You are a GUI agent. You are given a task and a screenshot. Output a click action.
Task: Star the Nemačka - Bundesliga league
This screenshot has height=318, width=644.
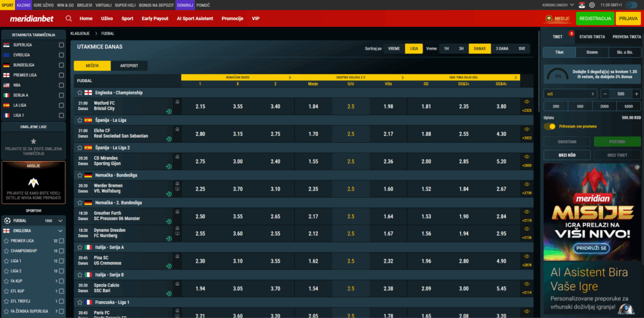pos(80,175)
